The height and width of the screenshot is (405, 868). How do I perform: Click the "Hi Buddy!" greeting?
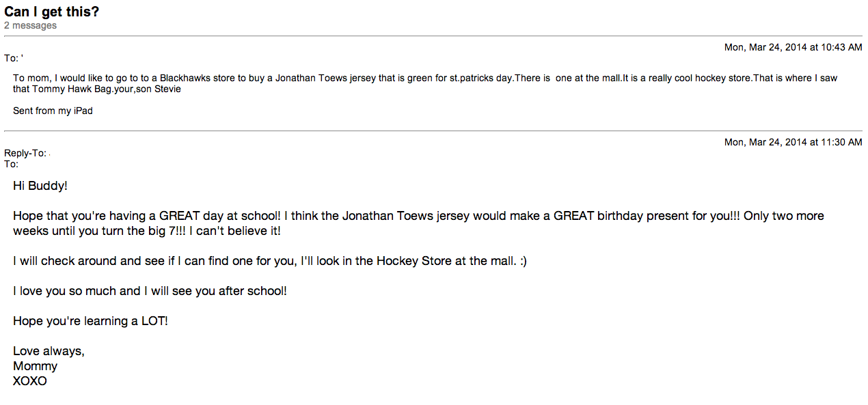pyautogui.click(x=40, y=186)
